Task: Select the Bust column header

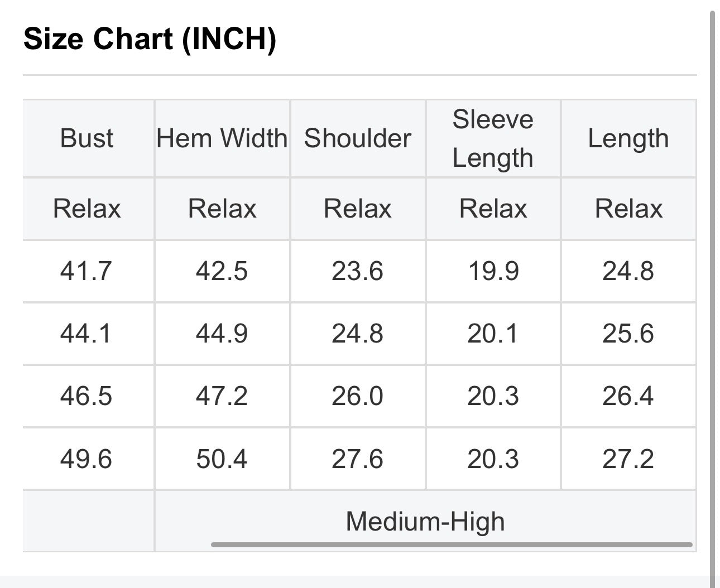Action: click(x=87, y=138)
